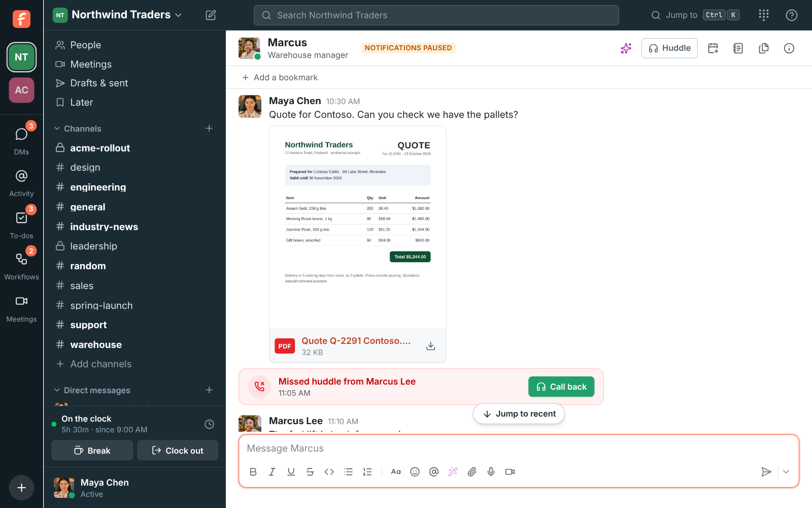The image size is (812, 508).
Task: Open the calendar schedule icon in header
Action: [713, 48]
